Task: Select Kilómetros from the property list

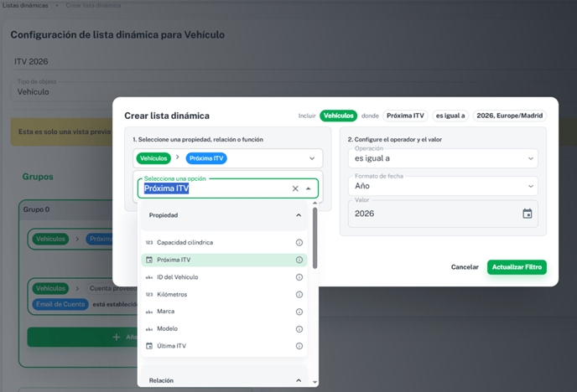Action: coord(172,295)
